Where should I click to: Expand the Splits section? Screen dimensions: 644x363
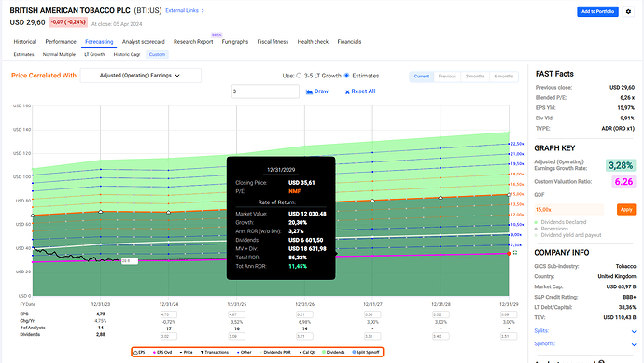pos(634,331)
